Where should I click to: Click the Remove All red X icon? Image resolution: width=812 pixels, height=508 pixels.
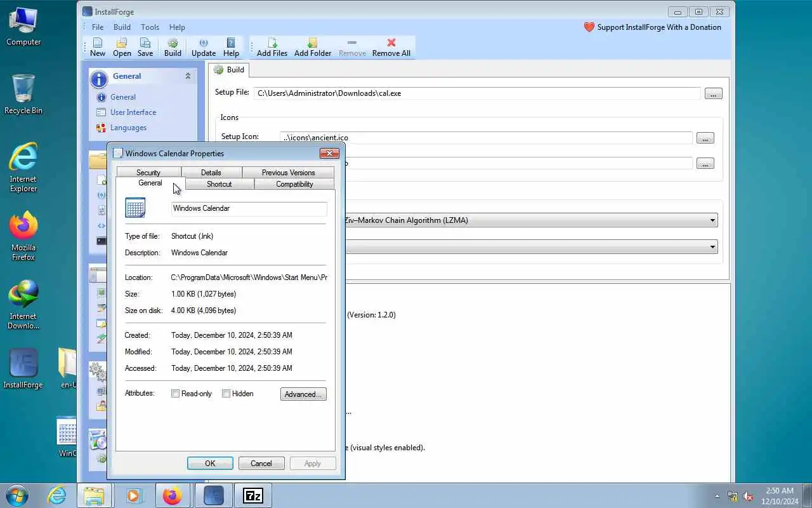[x=391, y=43]
